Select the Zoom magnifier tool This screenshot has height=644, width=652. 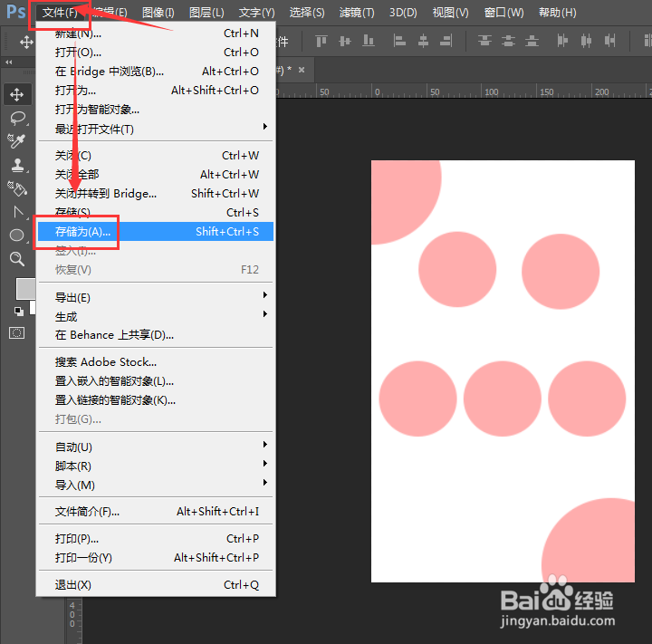17,259
